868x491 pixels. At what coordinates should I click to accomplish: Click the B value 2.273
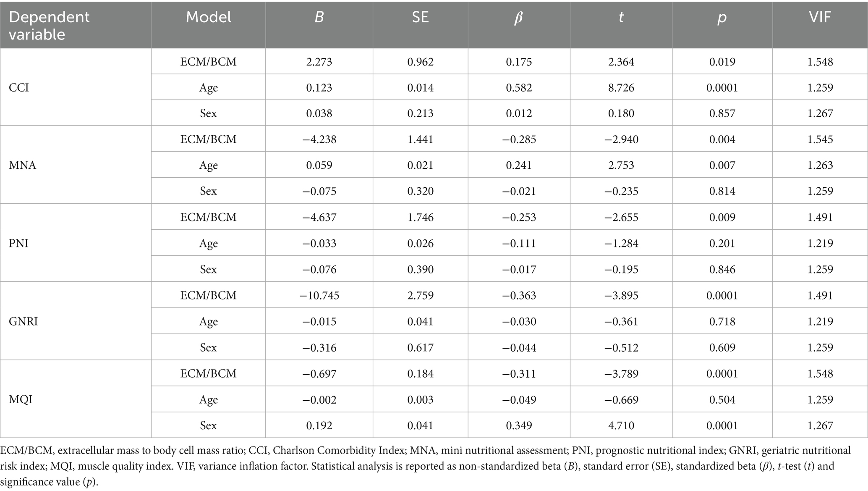click(x=319, y=62)
